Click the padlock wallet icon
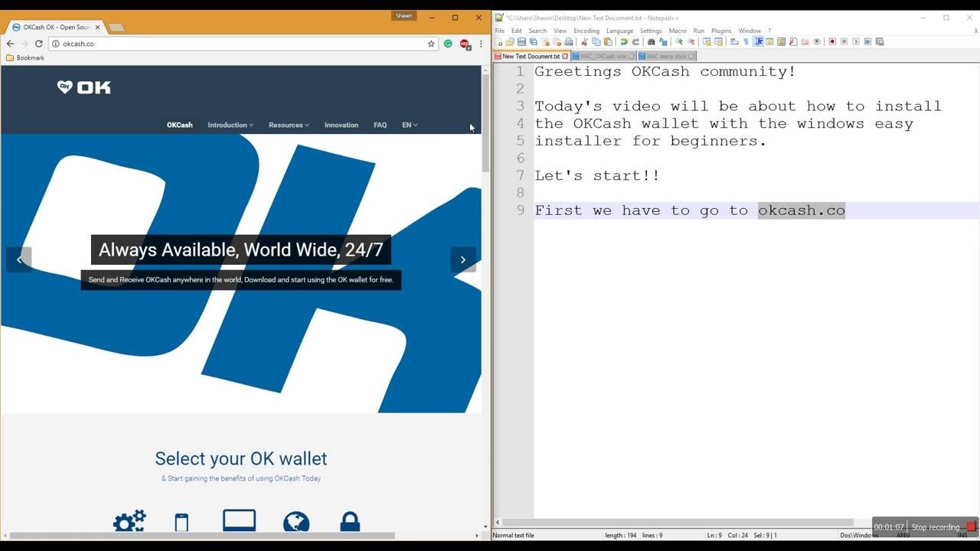Viewport: 980px width, 551px height. 350,521
